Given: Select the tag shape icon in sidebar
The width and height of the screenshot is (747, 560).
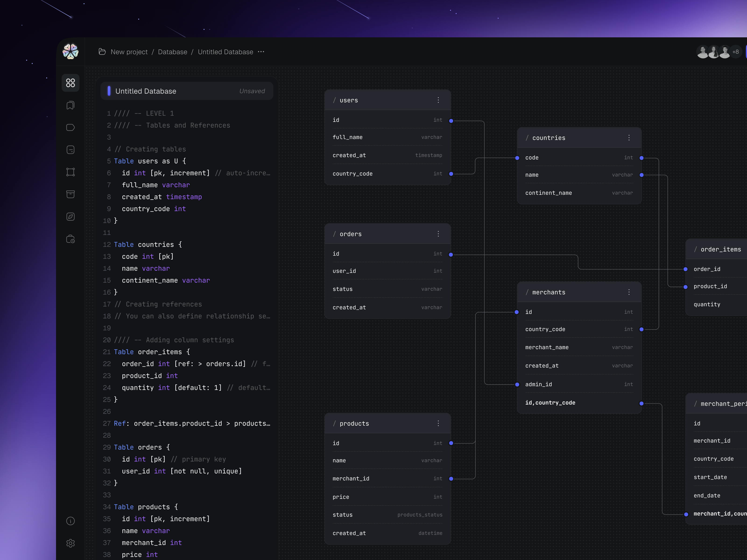Looking at the screenshot, I should (70, 127).
